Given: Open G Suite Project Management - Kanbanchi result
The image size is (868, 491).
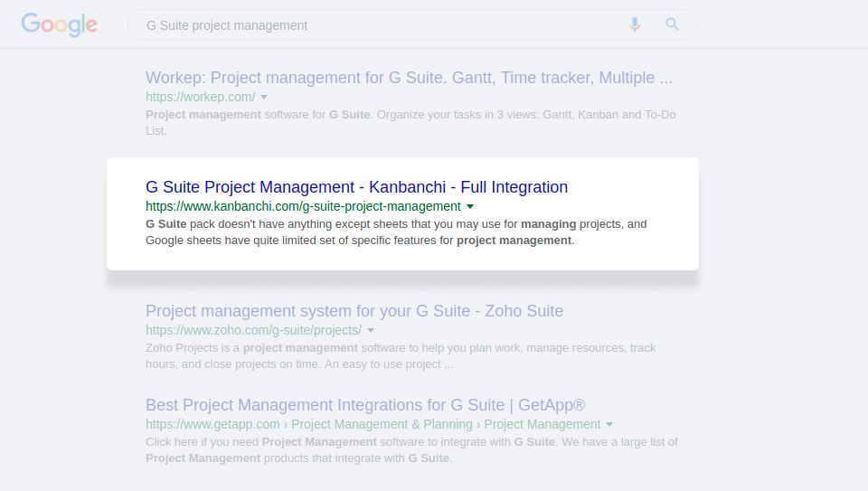Looking at the screenshot, I should (356, 187).
